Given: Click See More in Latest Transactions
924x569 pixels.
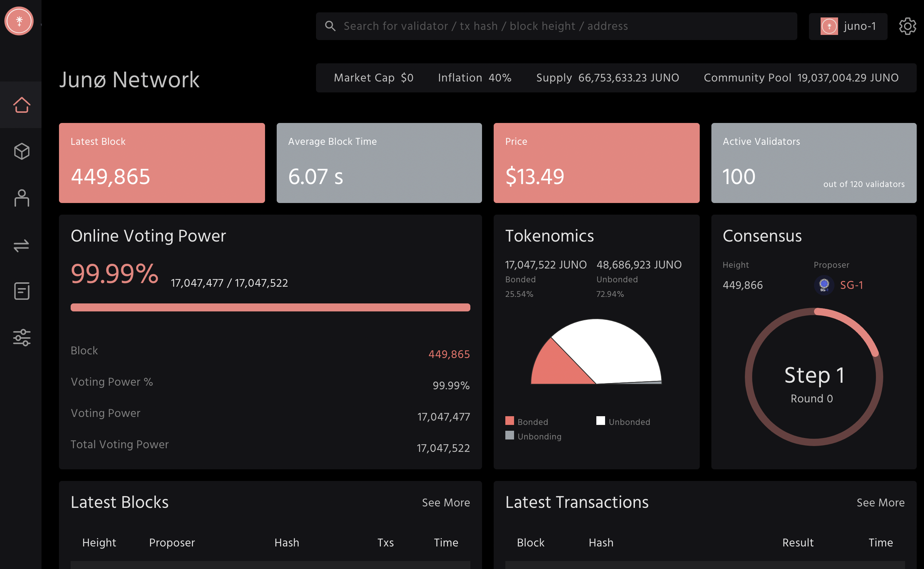Looking at the screenshot, I should [880, 503].
